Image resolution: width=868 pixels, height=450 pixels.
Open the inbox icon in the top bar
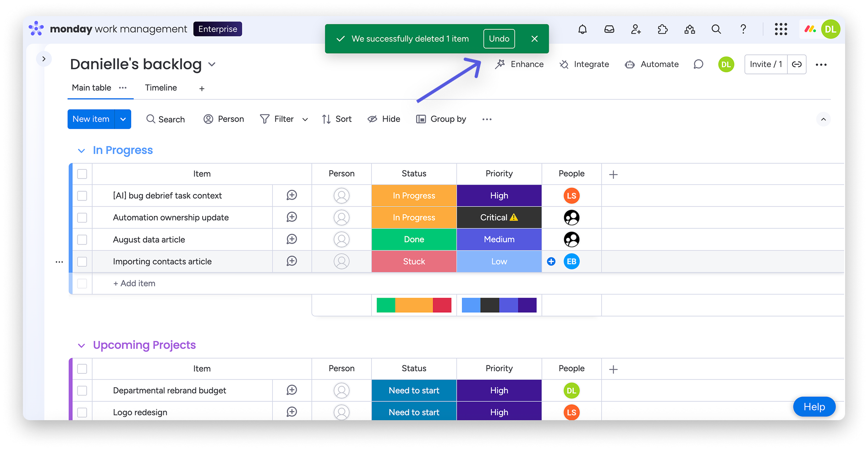click(609, 29)
